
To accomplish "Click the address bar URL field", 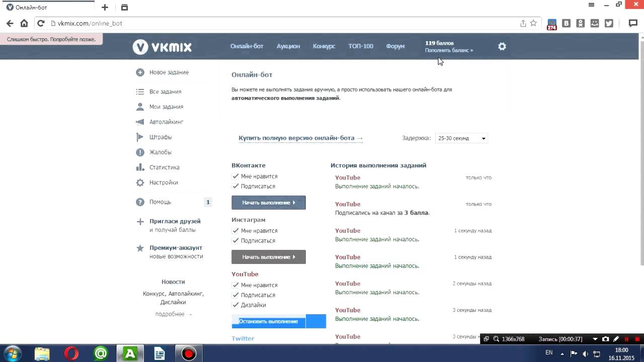I will (282, 23).
